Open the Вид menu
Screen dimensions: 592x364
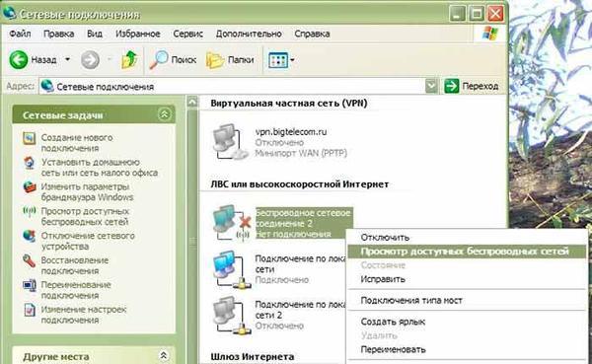point(95,34)
